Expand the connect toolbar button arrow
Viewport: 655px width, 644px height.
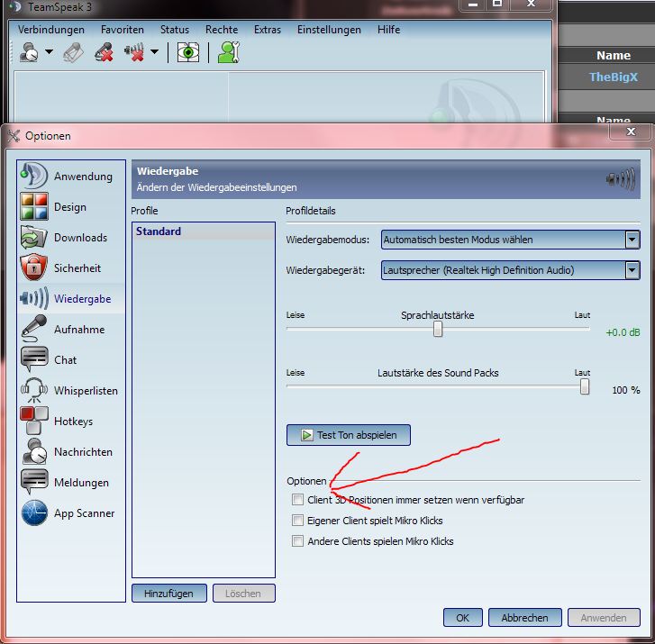click(49, 53)
